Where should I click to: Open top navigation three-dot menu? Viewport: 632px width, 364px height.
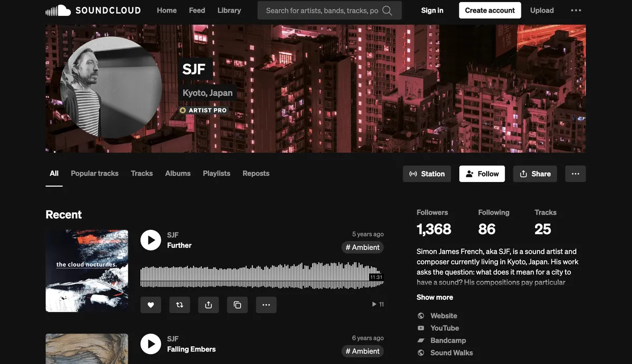coord(576,11)
